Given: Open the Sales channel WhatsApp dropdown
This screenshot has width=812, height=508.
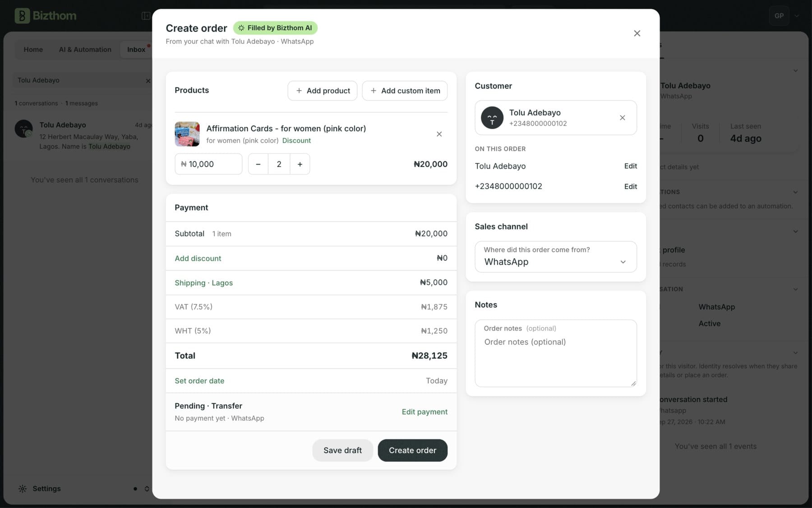Looking at the screenshot, I should (556, 256).
